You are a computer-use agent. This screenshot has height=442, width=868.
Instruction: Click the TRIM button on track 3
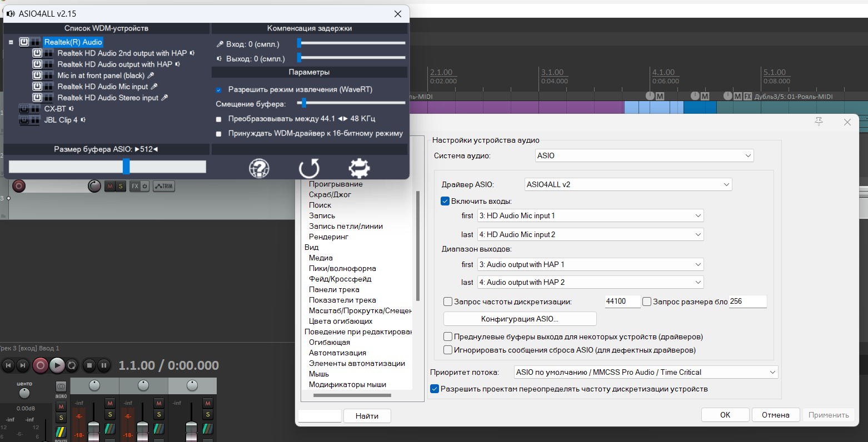tap(164, 186)
